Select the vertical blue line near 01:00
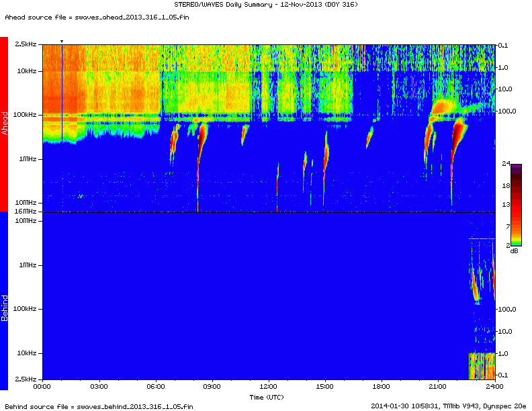This screenshot has width=532, height=411. tap(62, 94)
